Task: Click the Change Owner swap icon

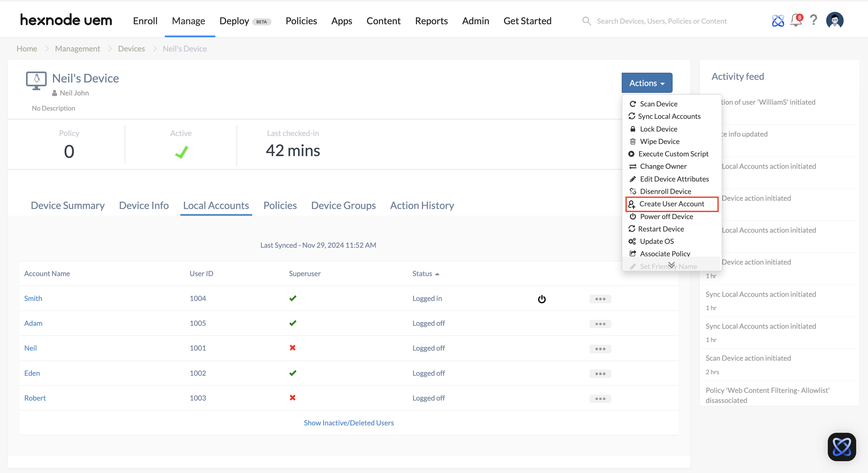Action: tap(632, 166)
